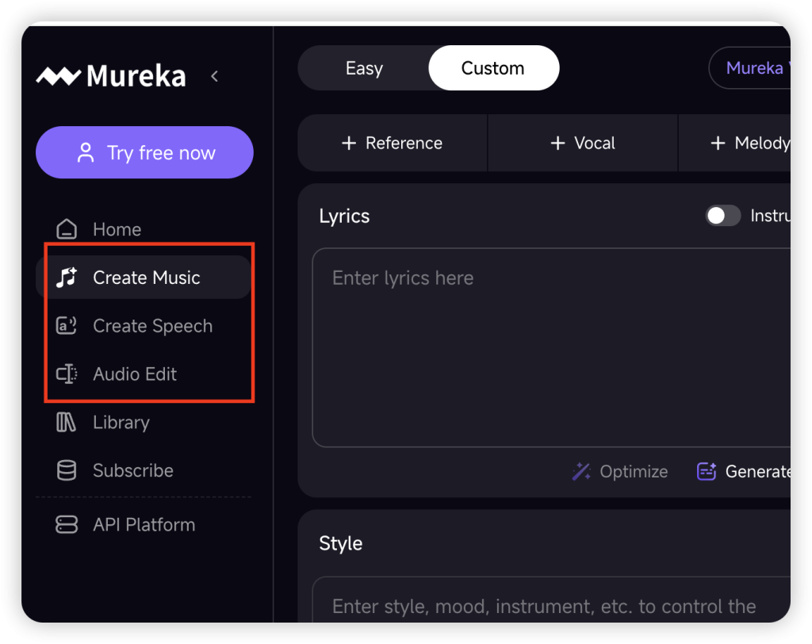Add a Melody input

point(749,144)
